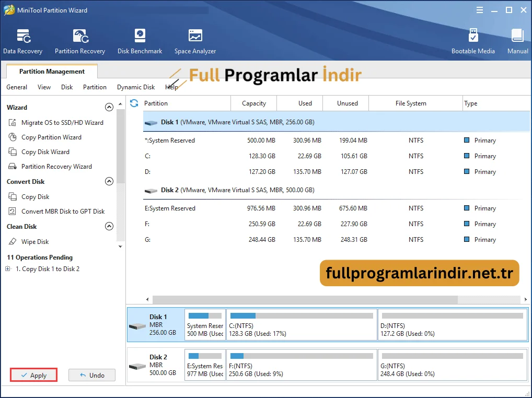Sort by the File System column header
Image resolution: width=532 pixels, height=398 pixels.
[415, 103]
